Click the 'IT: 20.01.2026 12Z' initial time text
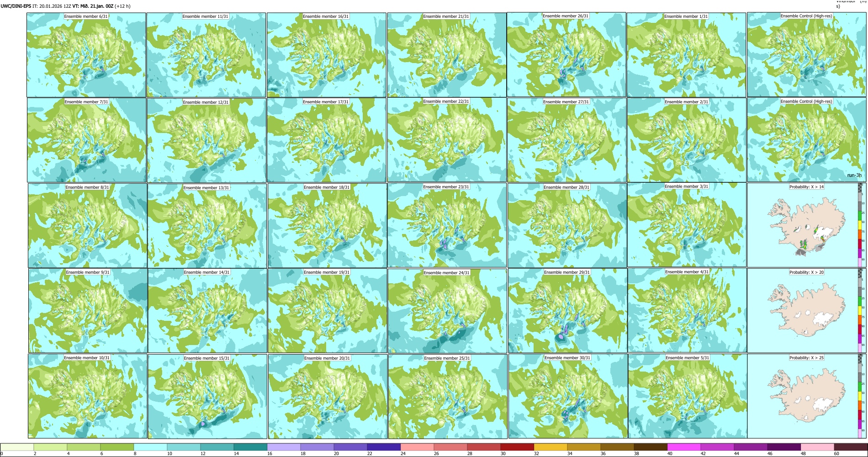The image size is (868, 457). pyautogui.click(x=52, y=6)
